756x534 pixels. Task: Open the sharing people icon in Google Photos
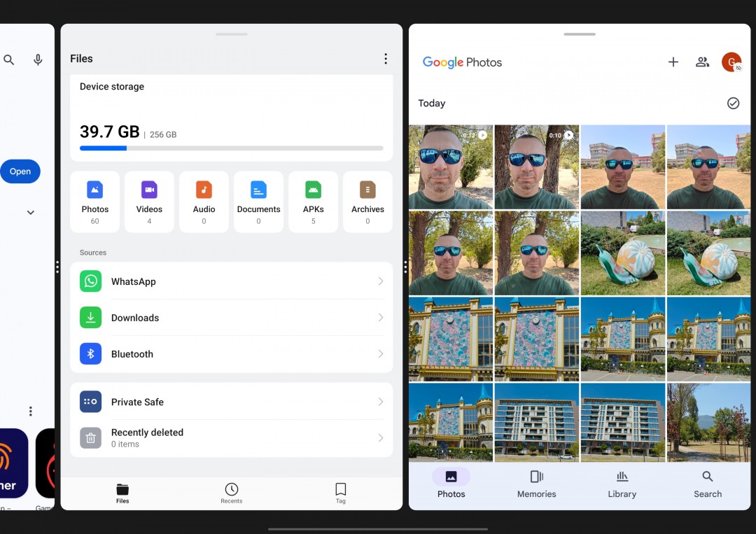tap(702, 62)
